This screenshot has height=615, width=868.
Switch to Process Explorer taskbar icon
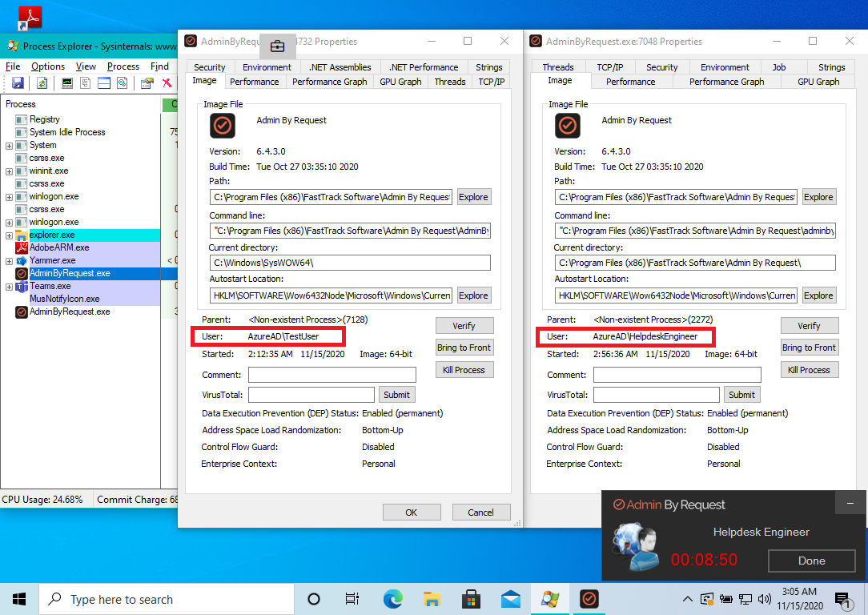pyautogui.click(x=549, y=599)
